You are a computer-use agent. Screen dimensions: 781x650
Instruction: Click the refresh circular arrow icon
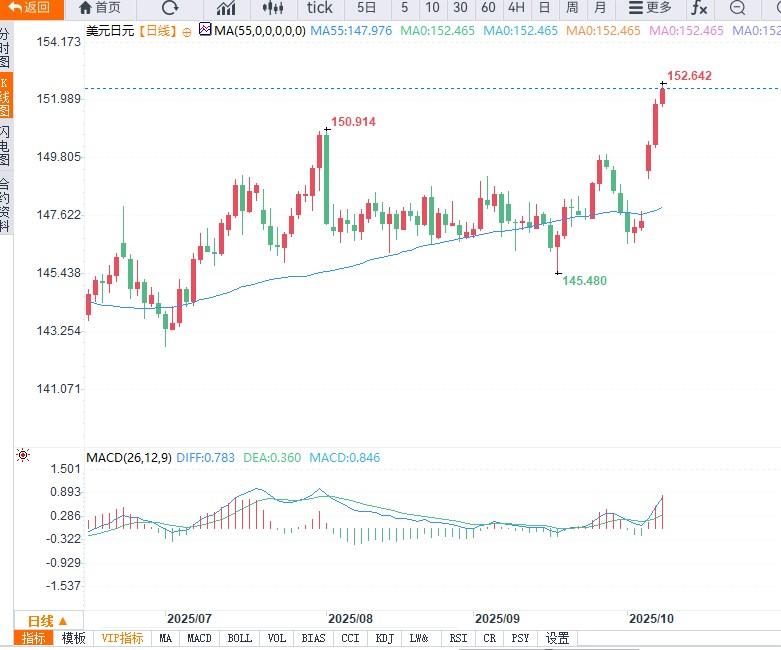click(x=170, y=8)
